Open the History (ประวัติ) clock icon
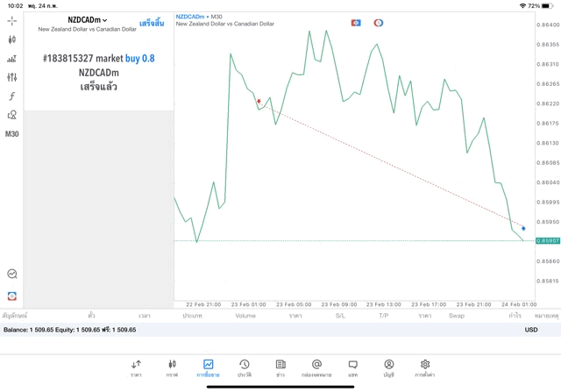This screenshot has width=561, height=392. 245,367
